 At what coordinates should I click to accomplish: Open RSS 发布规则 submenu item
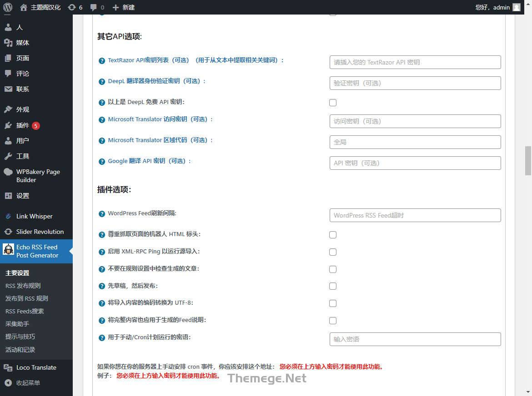click(x=23, y=286)
